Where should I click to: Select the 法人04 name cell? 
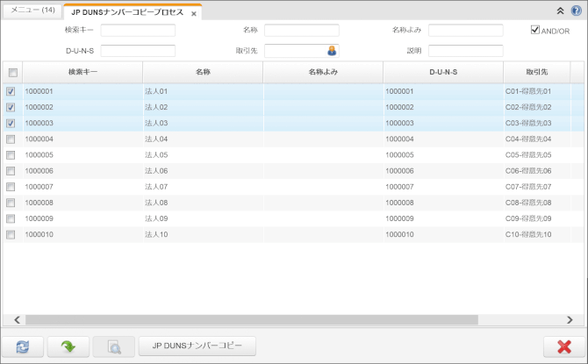coord(203,139)
